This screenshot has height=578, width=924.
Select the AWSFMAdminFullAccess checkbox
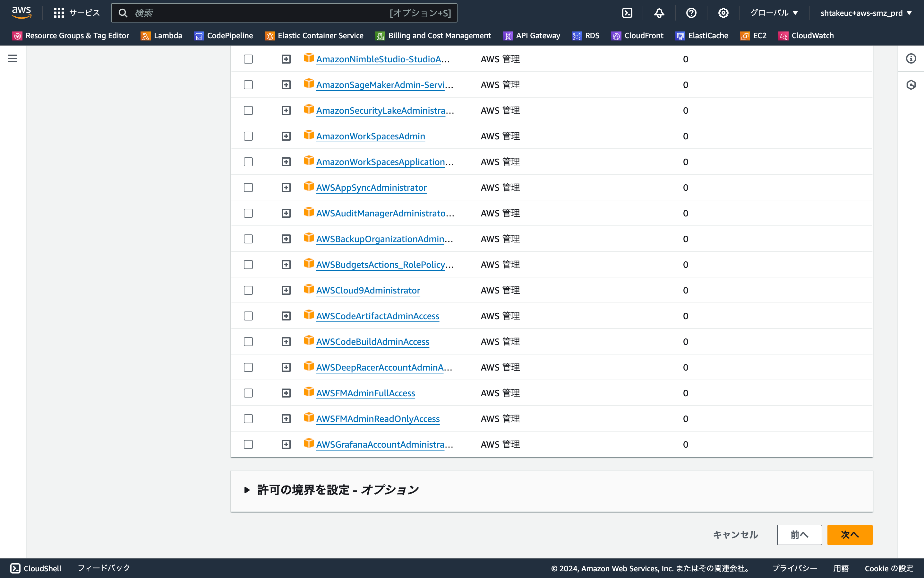pyautogui.click(x=248, y=393)
